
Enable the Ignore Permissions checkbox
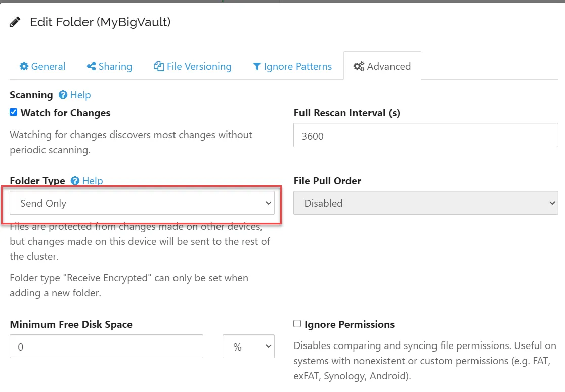(x=297, y=324)
